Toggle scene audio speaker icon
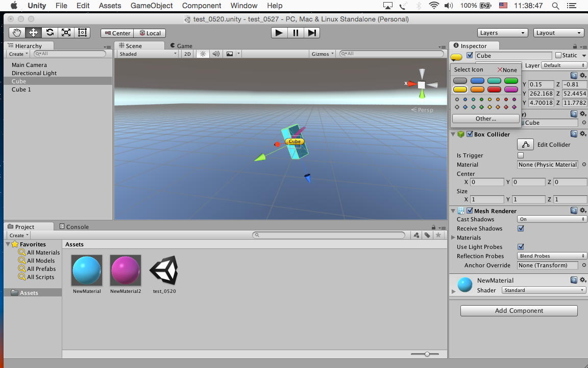This screenshot has height=368, width=588. [216, 54]
